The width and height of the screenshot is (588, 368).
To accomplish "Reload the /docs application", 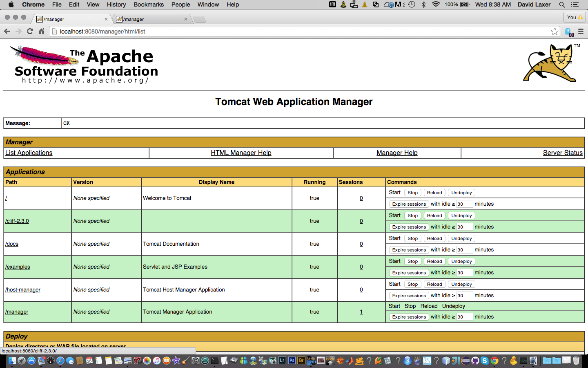I will tap(434, 238).
